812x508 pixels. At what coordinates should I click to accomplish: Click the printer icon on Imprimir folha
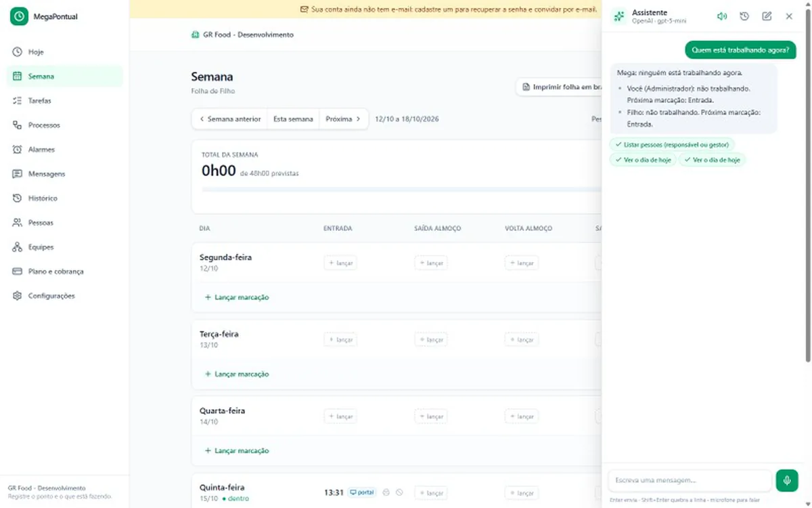(x=526, y=87)
